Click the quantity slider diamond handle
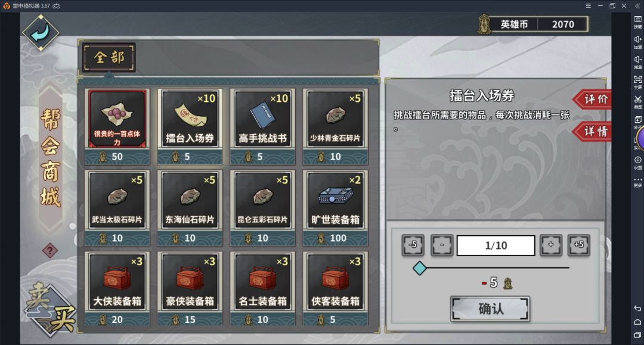This screenshot has width=644, height=345. point(420,268)
